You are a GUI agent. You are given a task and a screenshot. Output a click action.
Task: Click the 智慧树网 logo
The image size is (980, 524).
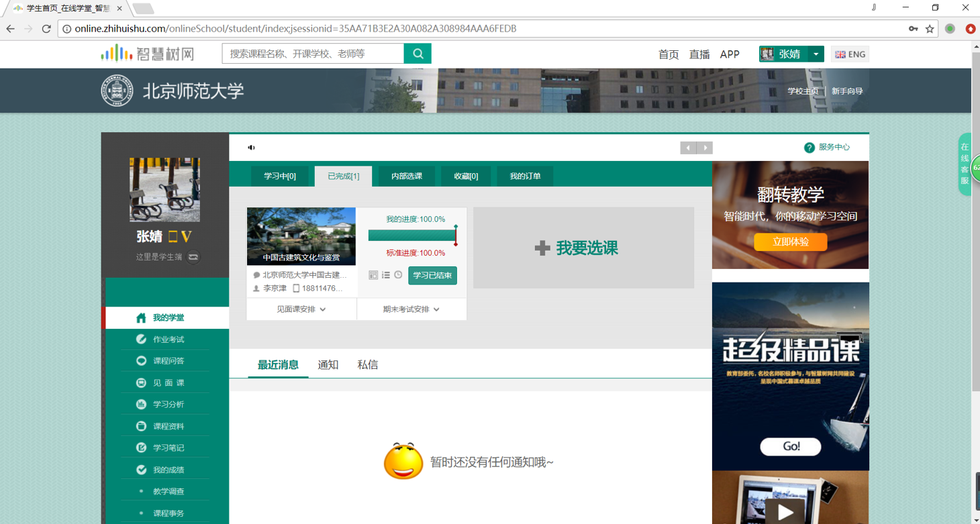coord(148,54)
